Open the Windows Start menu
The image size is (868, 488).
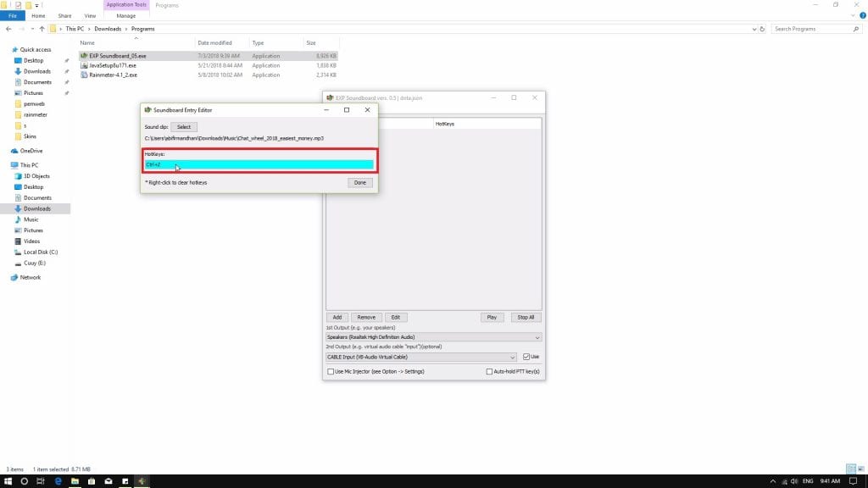point(8,481)
